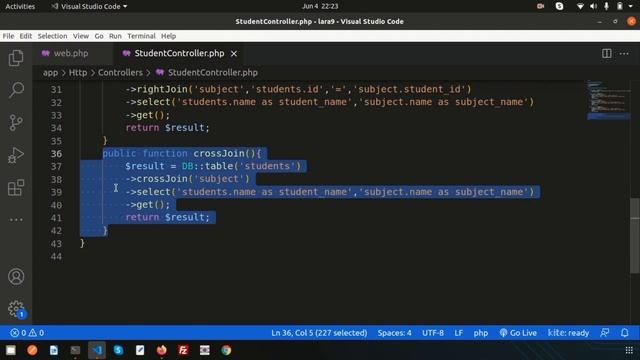
Task: Change indentation via Spaces: 4
Action: pyautogui.click(x=394, y=333)
